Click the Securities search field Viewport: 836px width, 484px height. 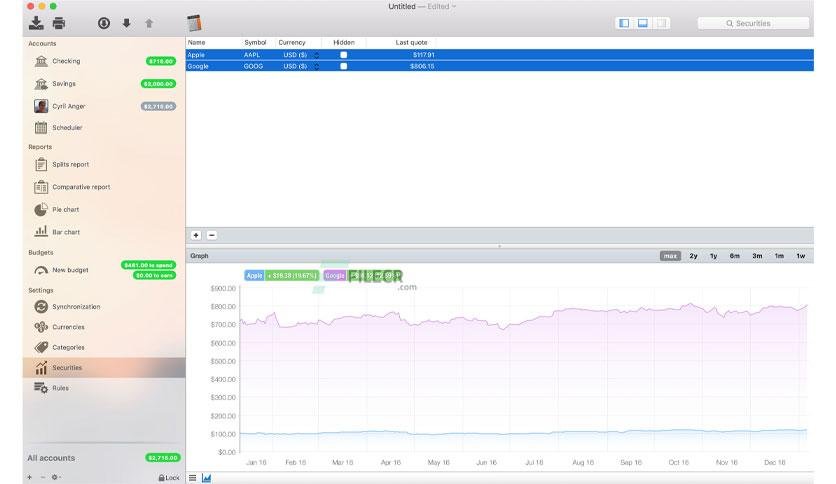(x=753, y=23)
